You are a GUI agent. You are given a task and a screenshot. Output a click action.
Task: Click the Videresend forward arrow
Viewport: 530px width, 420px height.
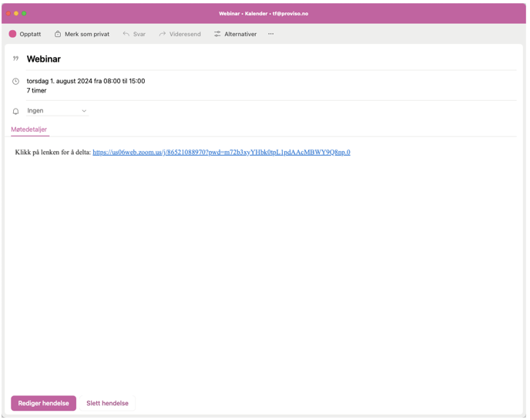tap(163, 34)
